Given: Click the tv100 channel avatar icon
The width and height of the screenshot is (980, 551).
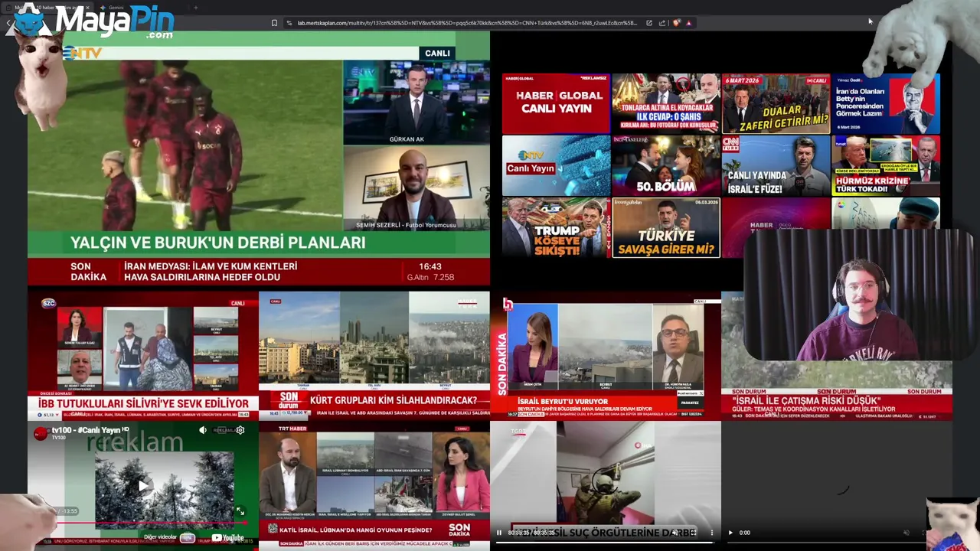Looking at the screenshot, I should coord(41,434).
